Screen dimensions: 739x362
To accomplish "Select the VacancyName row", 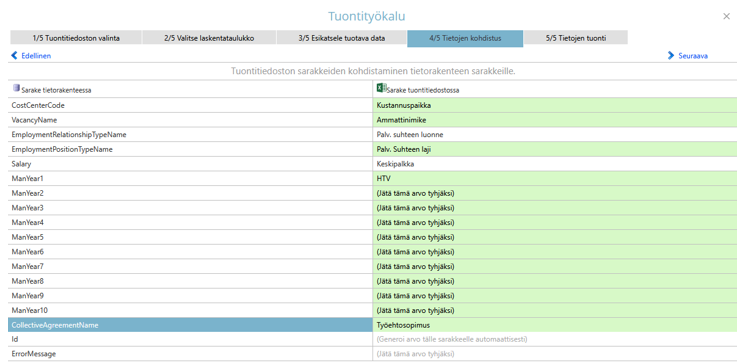I will click(x=190, y=120).
